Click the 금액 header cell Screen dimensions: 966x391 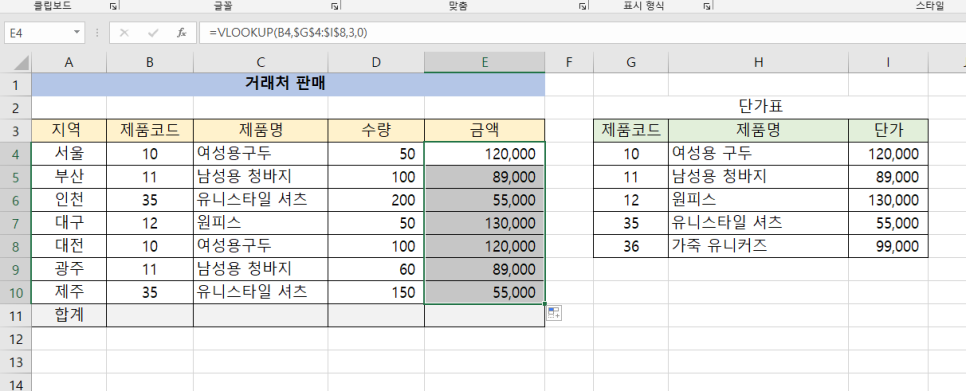click(x=485, y=130)
